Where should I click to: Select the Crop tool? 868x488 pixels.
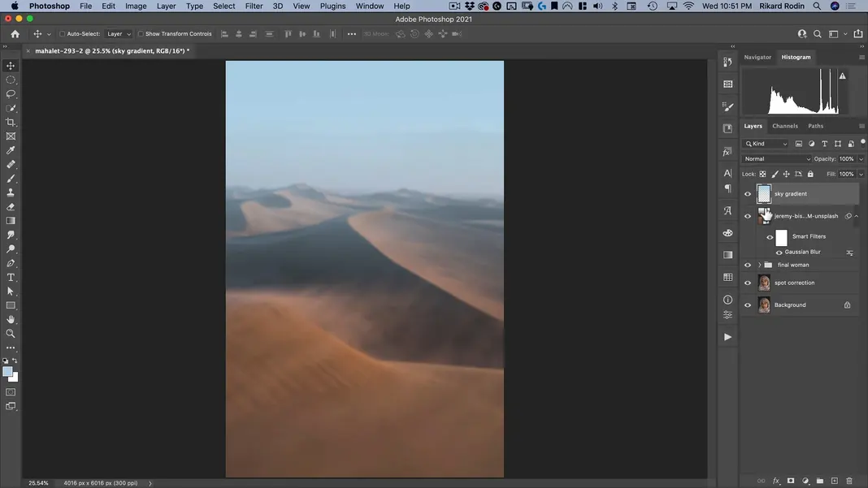11,123
